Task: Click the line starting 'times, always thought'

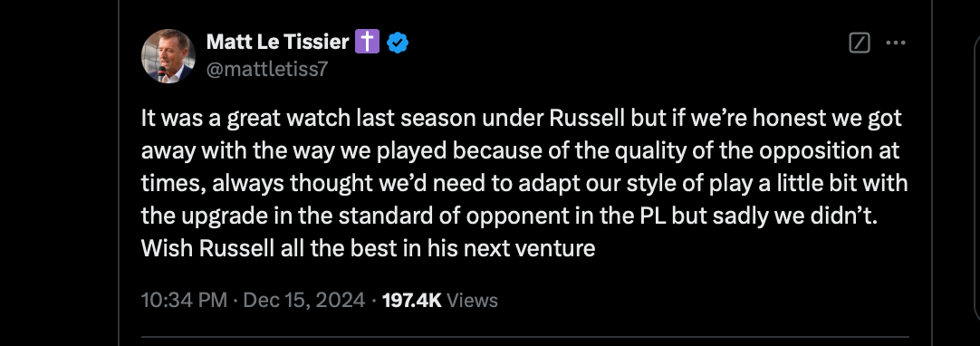Action: [x=524, y=184]
